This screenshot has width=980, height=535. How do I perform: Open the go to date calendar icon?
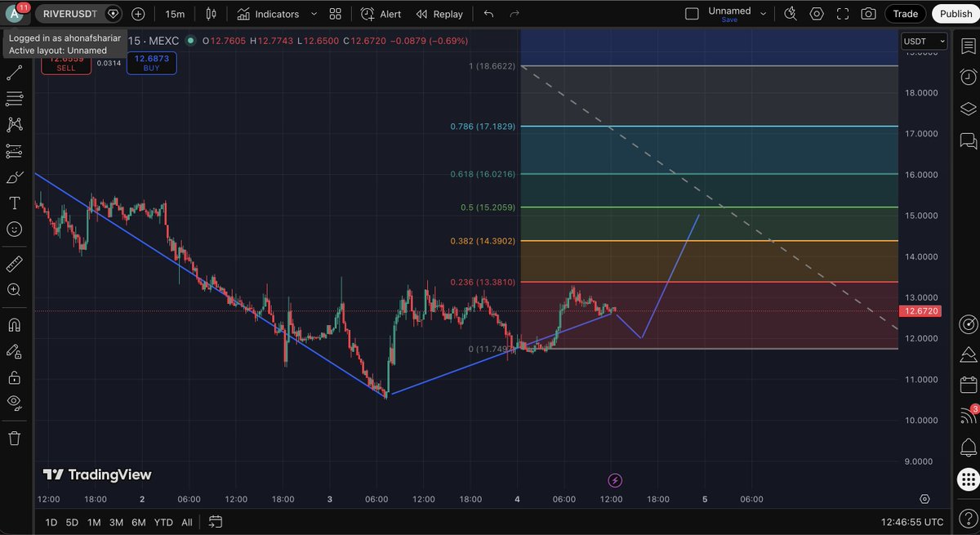(x=216, y=522)
